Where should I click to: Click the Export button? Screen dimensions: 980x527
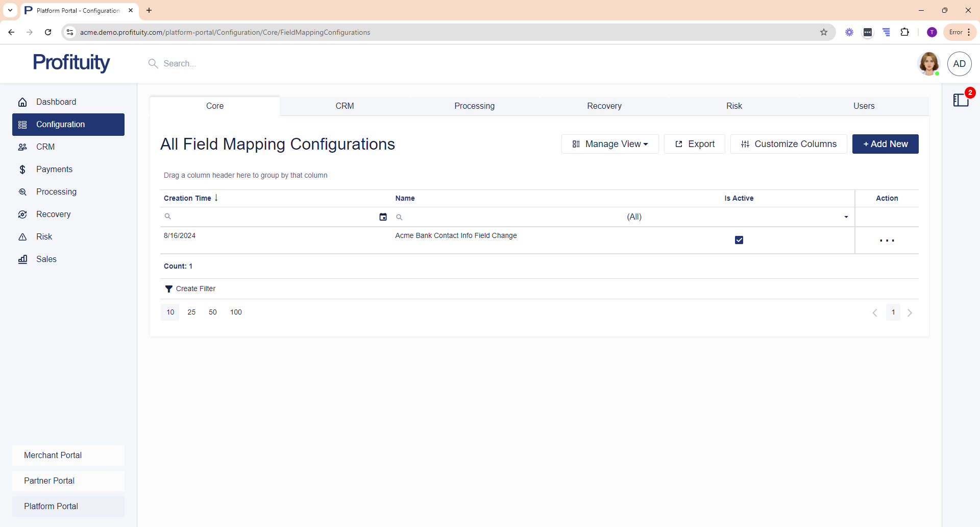tap(694, 144)
